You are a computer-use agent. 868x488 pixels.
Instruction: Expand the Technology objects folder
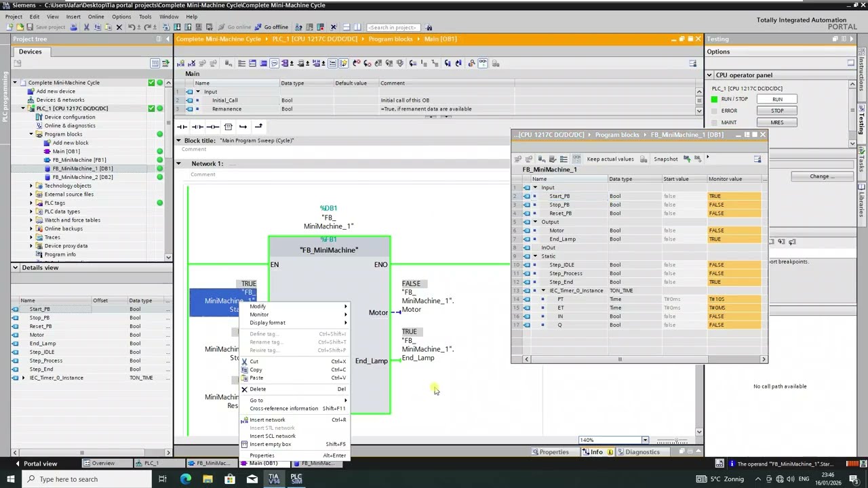31,186
